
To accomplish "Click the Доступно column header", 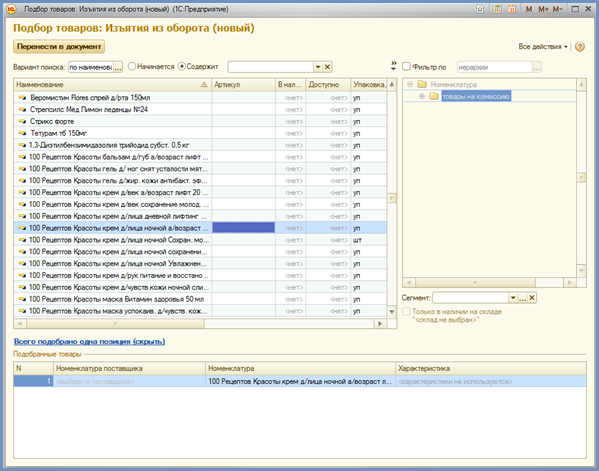I will 328,84.
